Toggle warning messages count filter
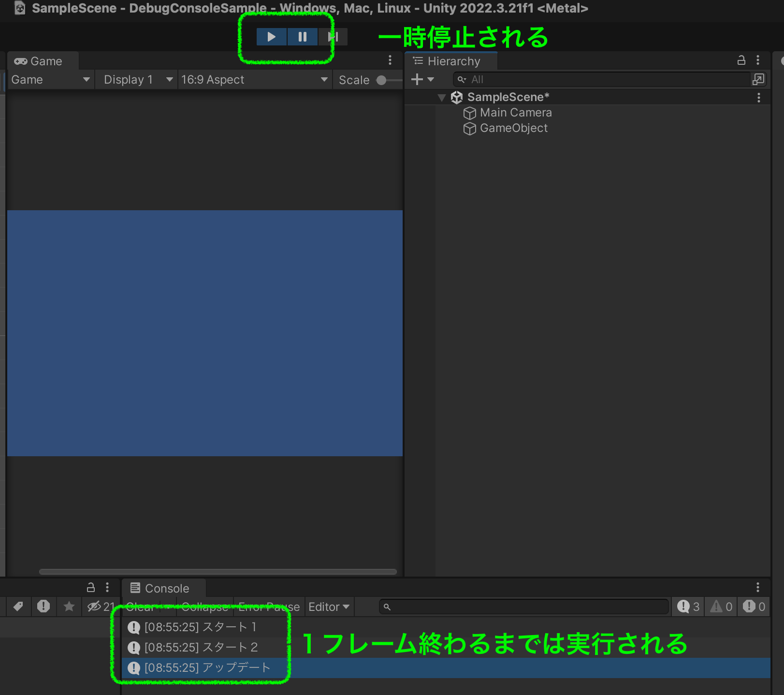 (721, 607)
